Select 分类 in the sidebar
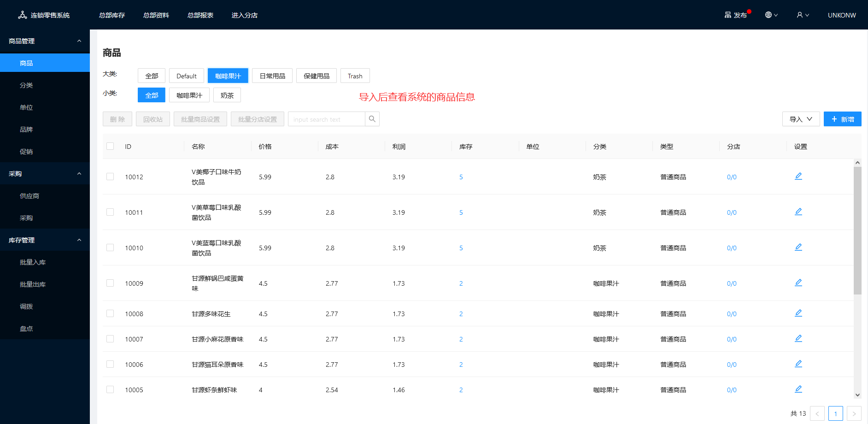This screenshot has width=868, height=424. (x=45, y=85)
